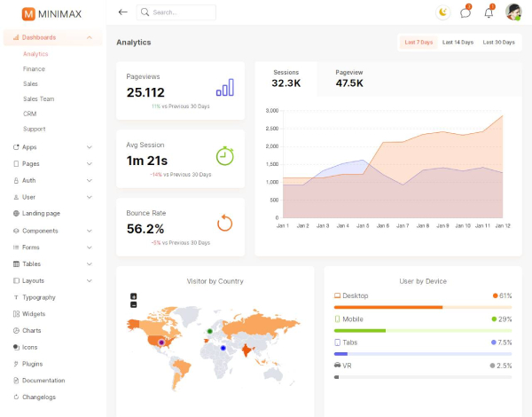Click the back arrow in header

point(122,12)
